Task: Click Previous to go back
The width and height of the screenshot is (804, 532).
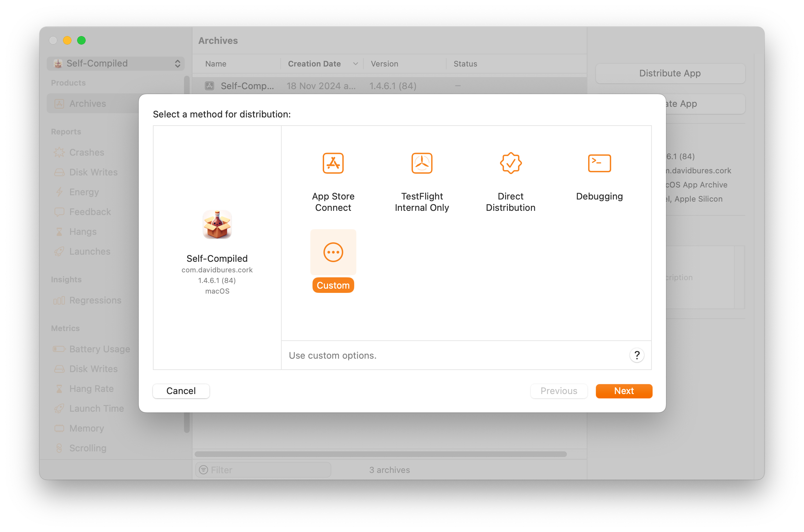Action: click(x=558, y=391)
